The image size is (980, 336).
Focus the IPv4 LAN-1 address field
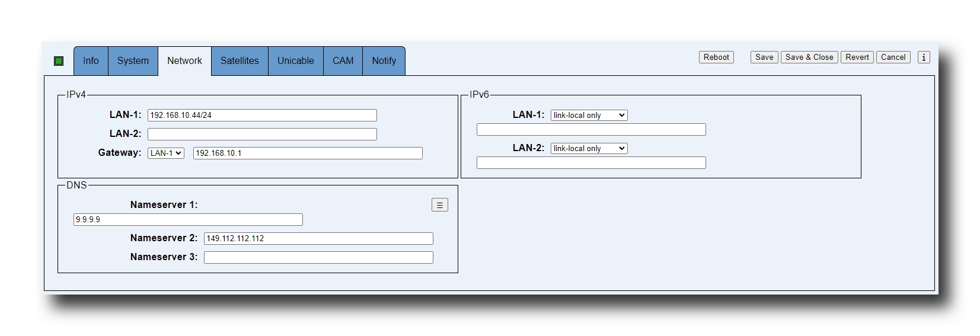click(262, 116)
